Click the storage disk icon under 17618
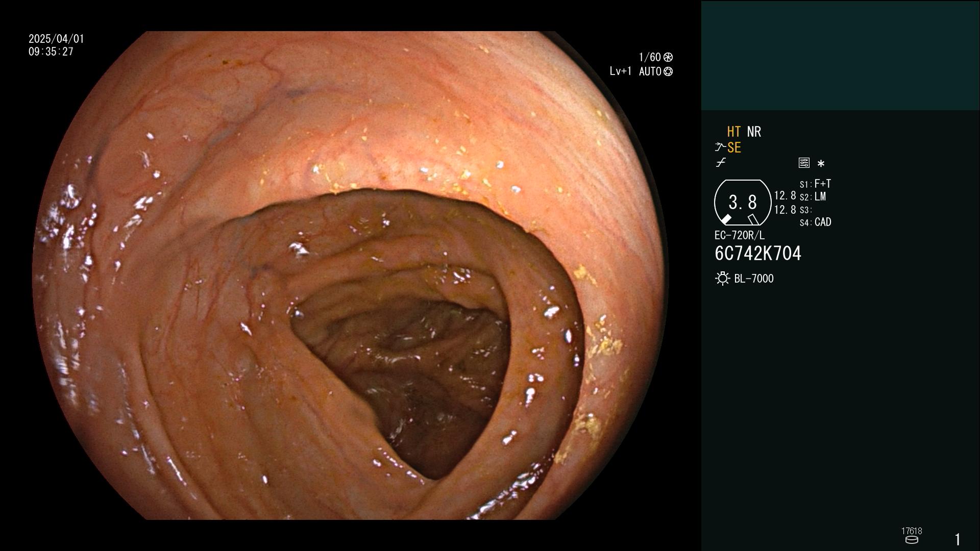980x551 pixels. (x=912, y=540)
